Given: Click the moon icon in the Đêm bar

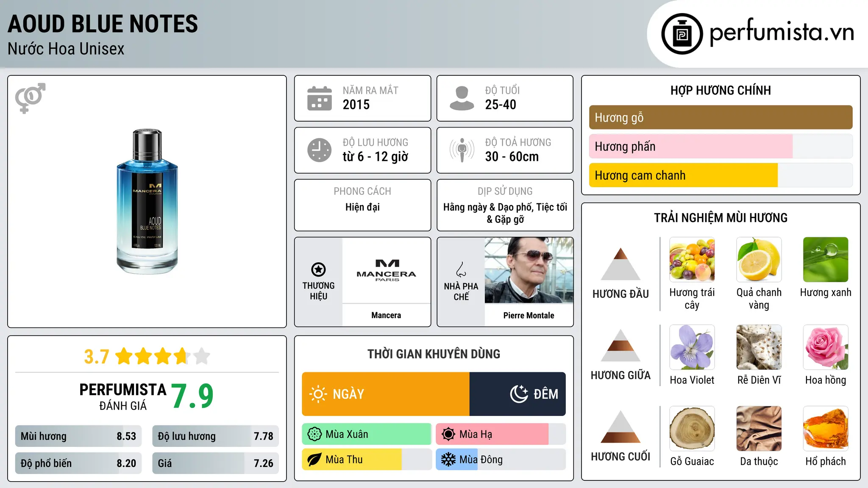Looking at the screenshot, I should (x=519, y=394).
